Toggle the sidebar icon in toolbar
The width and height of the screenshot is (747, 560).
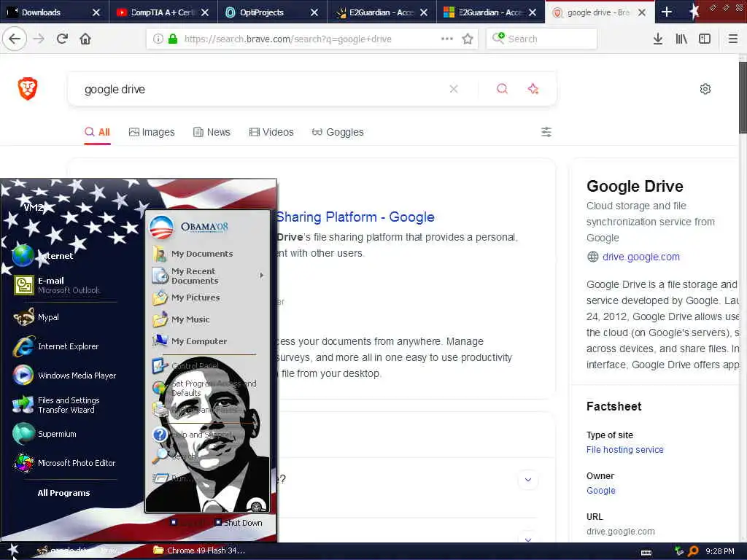point(705,39)
